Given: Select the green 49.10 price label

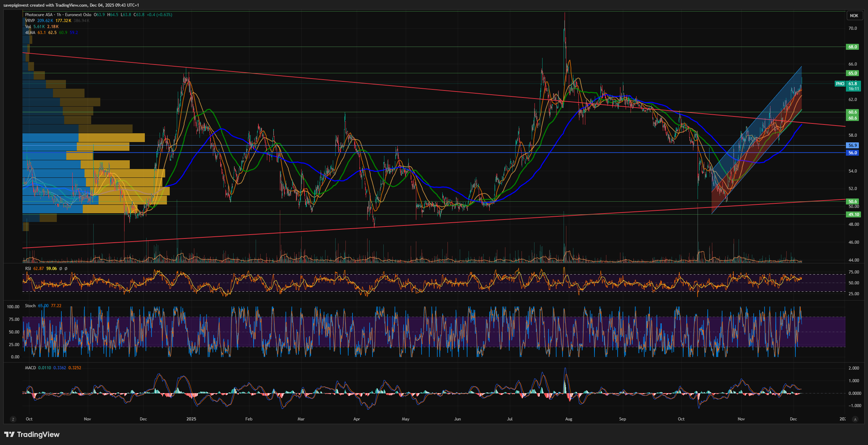Looking at the screenshot, I should [853, 214].
